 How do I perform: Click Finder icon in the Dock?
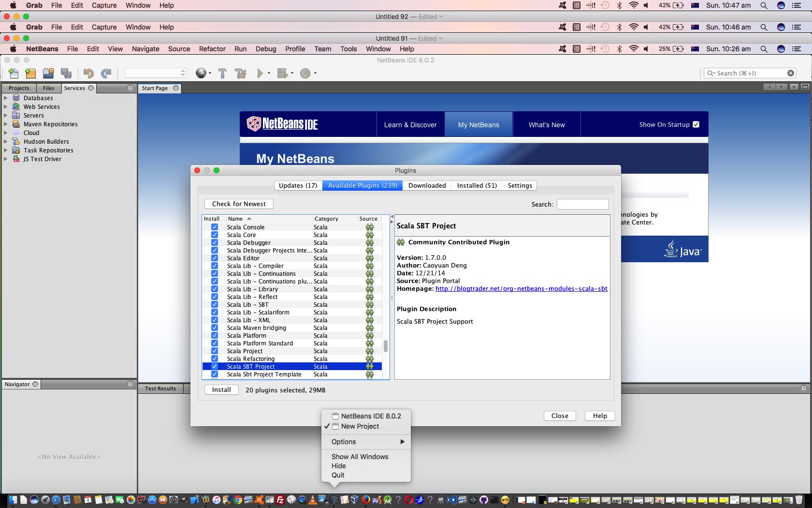(x=13, y=500)
